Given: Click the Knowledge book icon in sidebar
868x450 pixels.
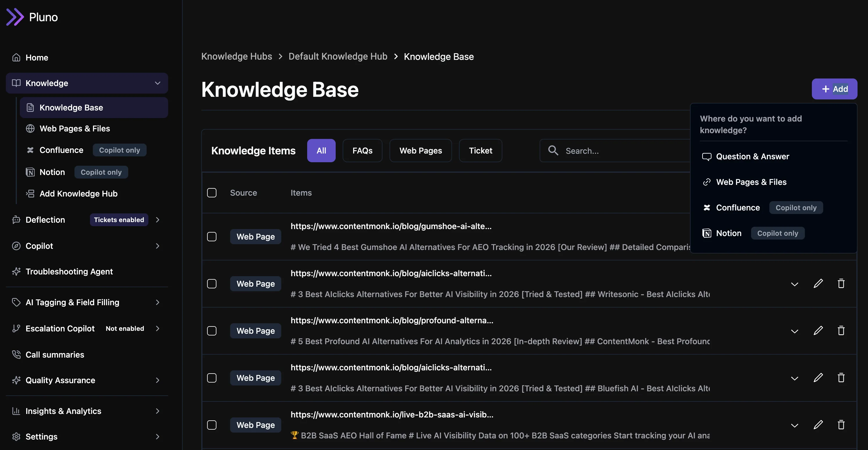Looking at the screenshot, I should point(16,83).
